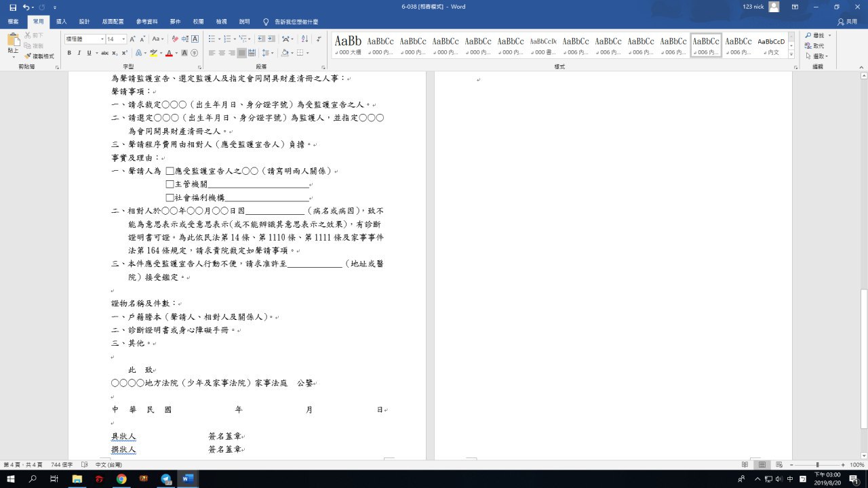Screen dimensions: 868x488
Task: Tick the 主管機關 checkbox in the document
Action: [170, 184]
